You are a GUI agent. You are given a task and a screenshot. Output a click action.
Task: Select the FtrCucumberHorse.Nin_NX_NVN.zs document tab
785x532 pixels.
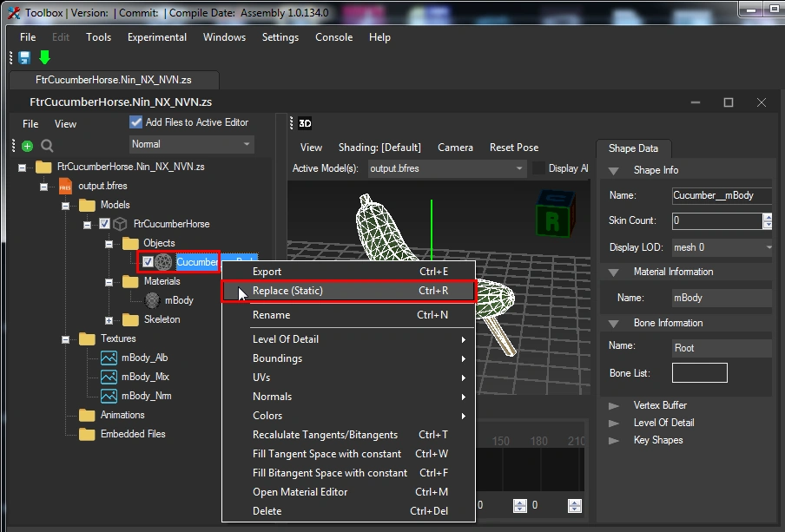(x=114, y=80)
